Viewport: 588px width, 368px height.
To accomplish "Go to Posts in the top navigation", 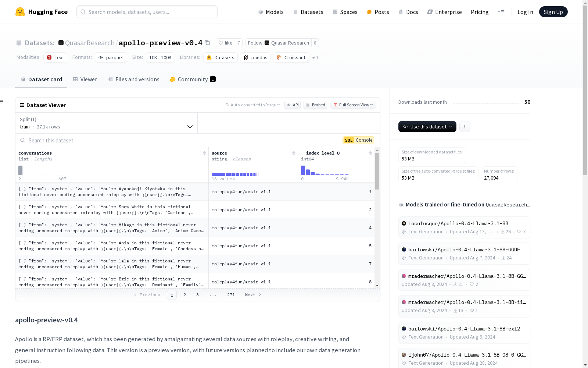I will point(378,12).
